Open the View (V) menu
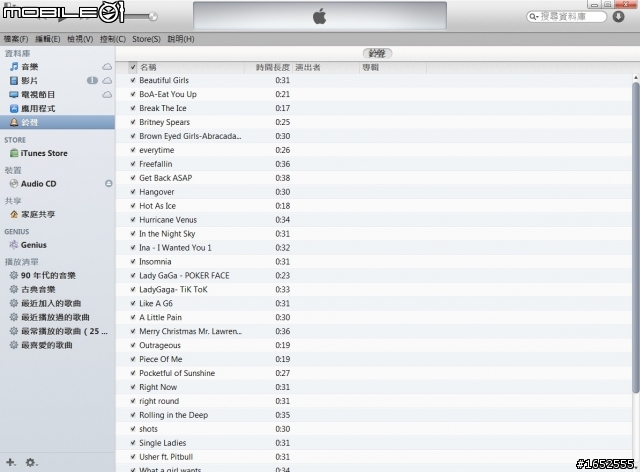 click(x=80, y=39)
